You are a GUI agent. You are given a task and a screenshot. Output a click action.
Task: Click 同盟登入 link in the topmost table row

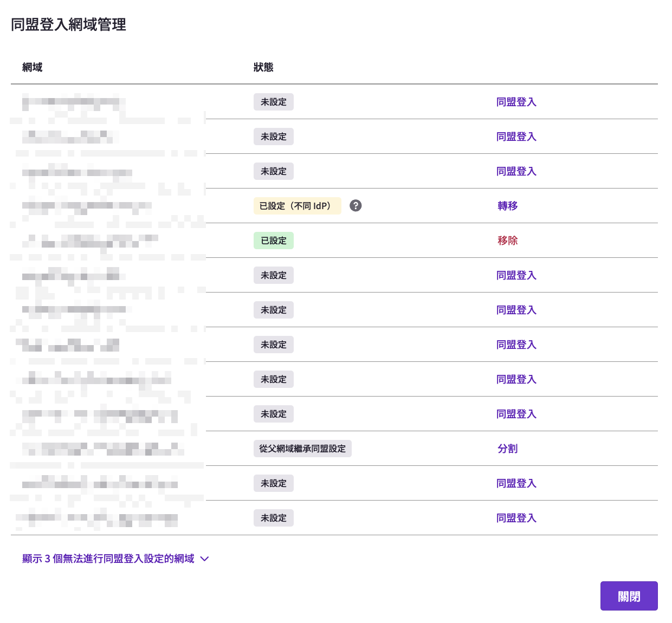pos(516,102)
